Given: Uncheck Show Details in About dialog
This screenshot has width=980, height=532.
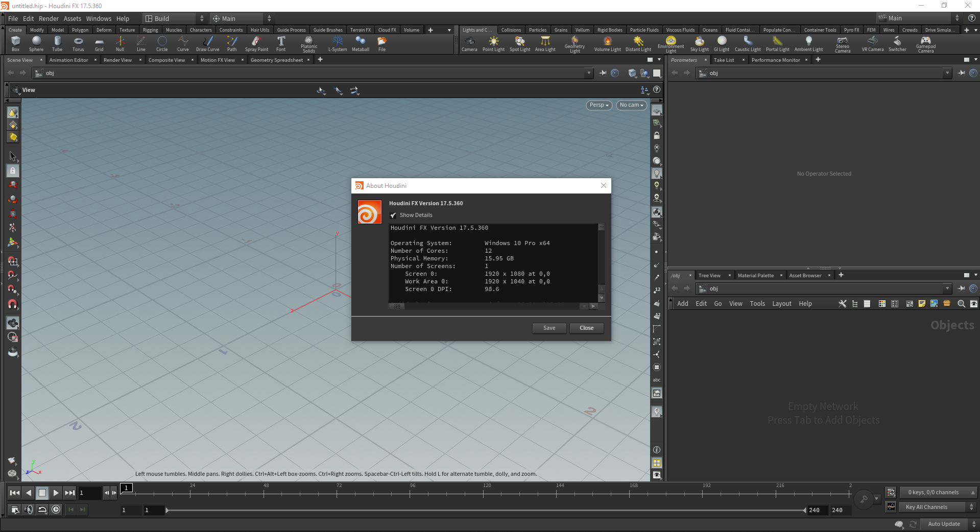Looking at the screenshot, I should 393,215.
